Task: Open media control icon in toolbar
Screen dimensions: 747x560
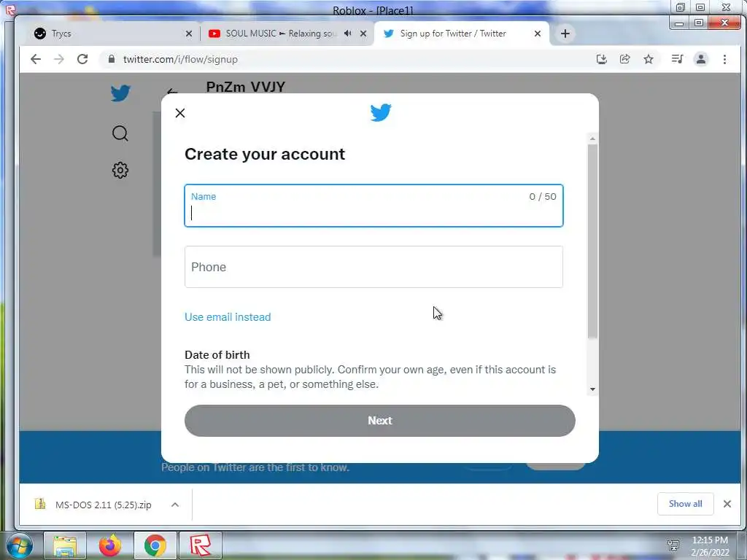Action: (x=677, y=59)
